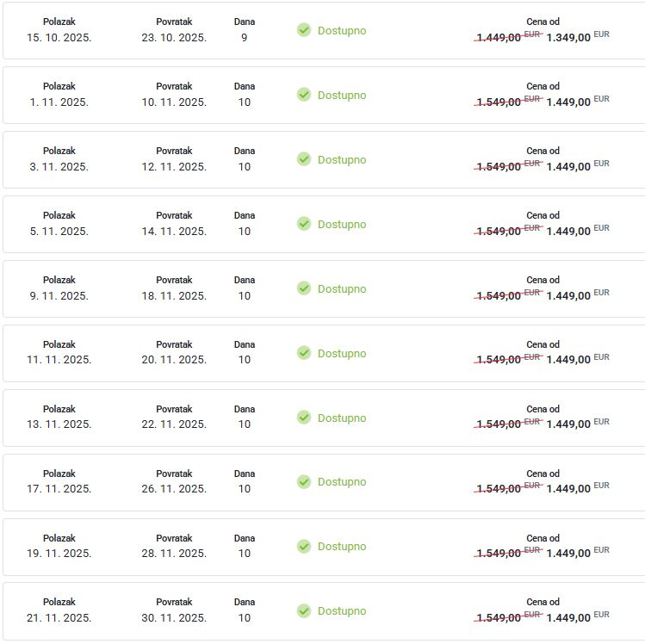The height and width of the screenshot is (644, 645).
Task: Open the offer returning 18. 11. 2025.
Action: tap(324, 288)
